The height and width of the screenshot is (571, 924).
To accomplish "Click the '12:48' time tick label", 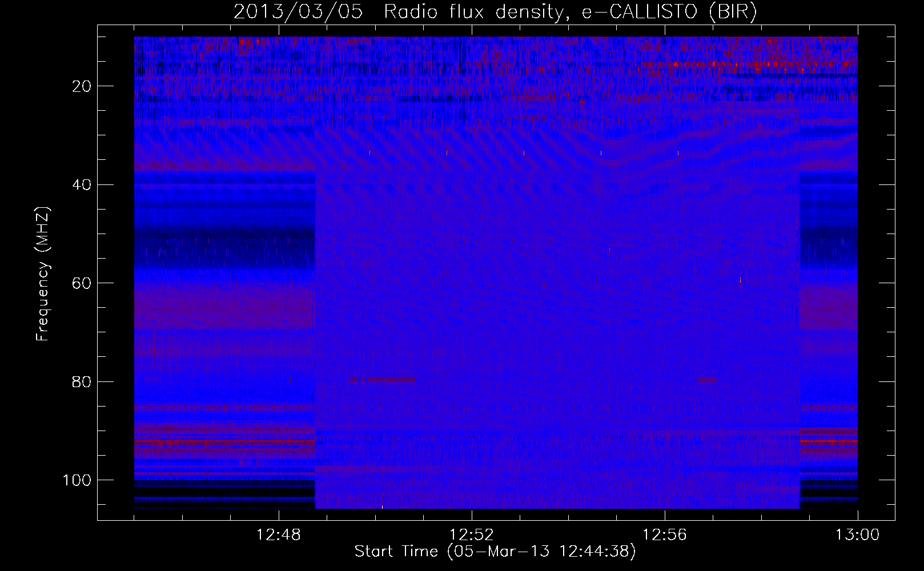I will 279,535.
